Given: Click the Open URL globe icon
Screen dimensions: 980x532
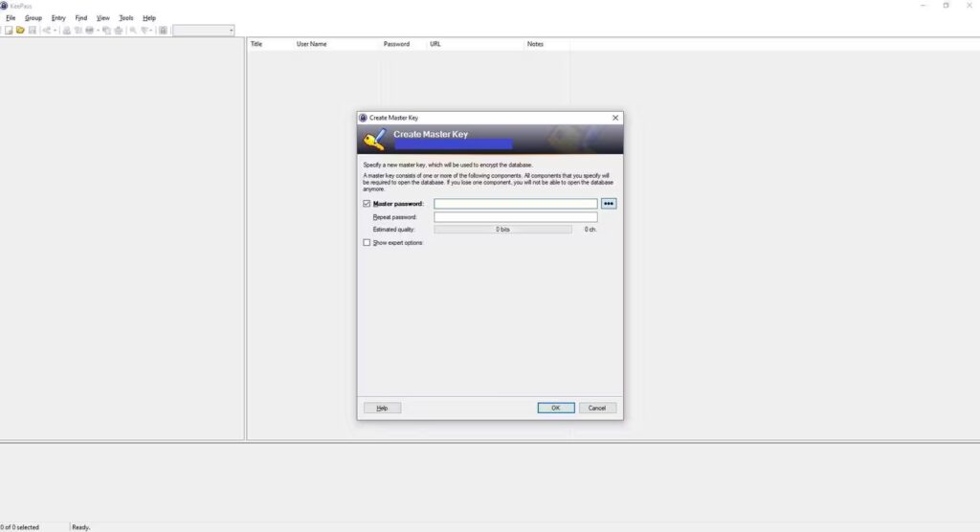Looking at the screenshot, I should pos(89,30).
